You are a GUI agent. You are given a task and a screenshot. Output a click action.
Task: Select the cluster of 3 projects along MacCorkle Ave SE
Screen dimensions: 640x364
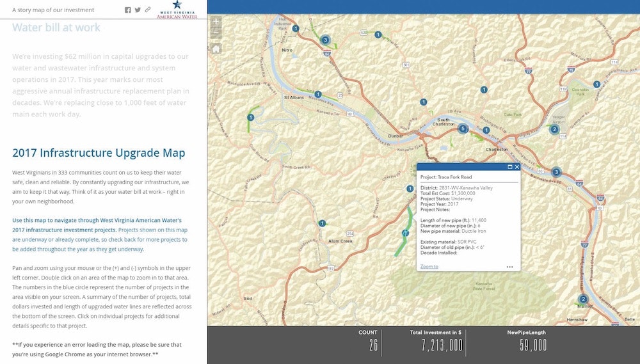[556, 172]
